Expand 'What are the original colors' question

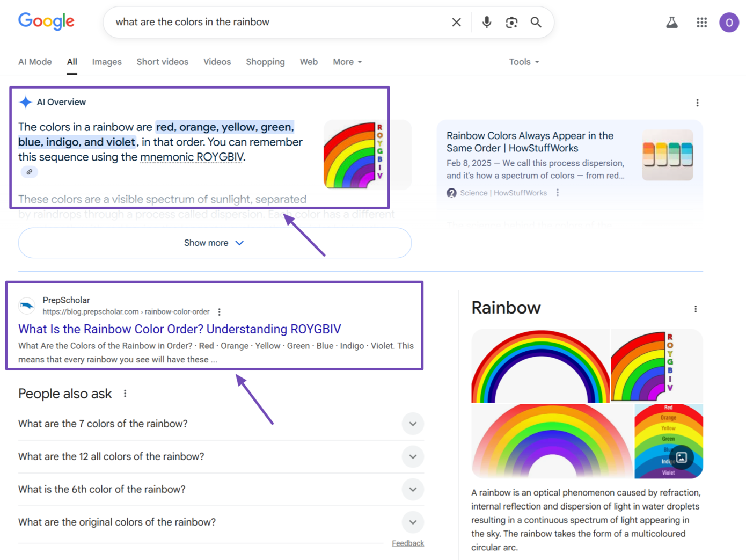click(x=221, y=522)
